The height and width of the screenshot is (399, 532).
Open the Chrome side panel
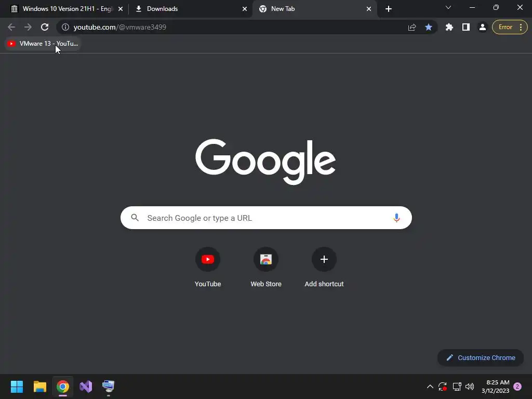pyautogui.click(x=466, y=27)
